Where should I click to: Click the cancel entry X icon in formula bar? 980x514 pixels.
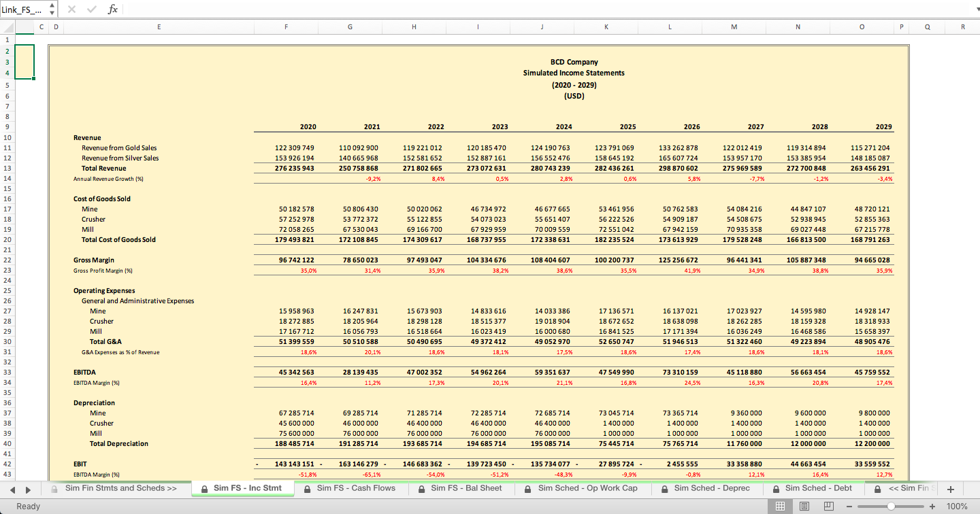coord(71,9)
